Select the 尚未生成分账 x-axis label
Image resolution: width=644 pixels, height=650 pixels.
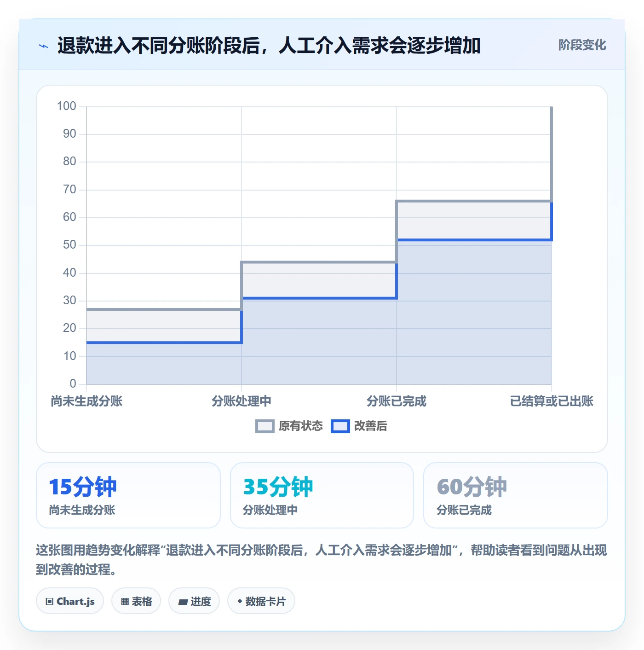[86, 401]
